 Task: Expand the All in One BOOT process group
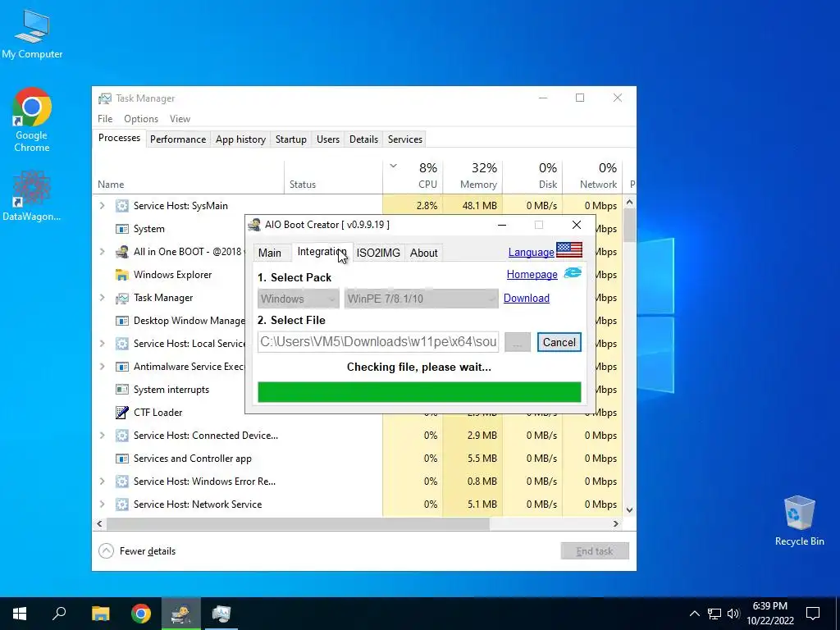103,252
